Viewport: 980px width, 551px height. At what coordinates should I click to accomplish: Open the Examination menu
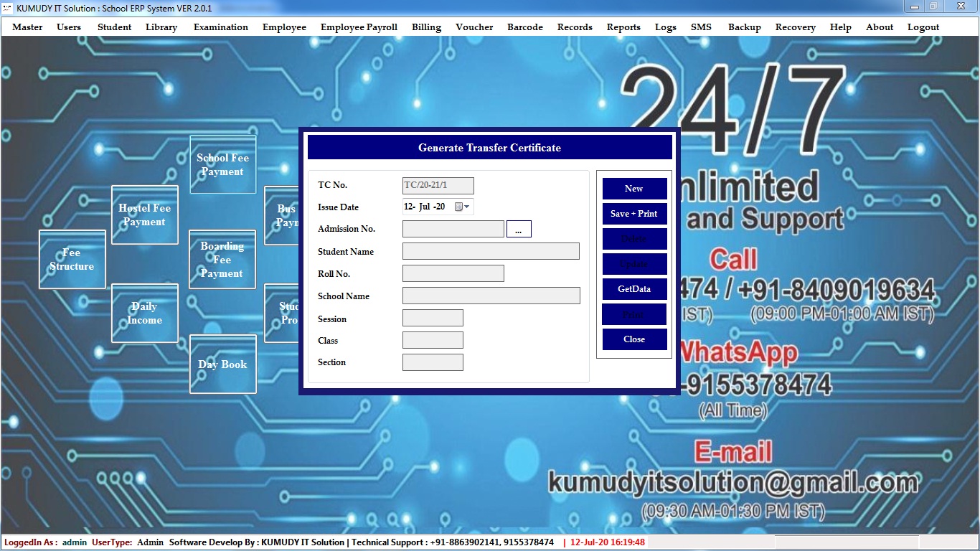pos(221,27)
